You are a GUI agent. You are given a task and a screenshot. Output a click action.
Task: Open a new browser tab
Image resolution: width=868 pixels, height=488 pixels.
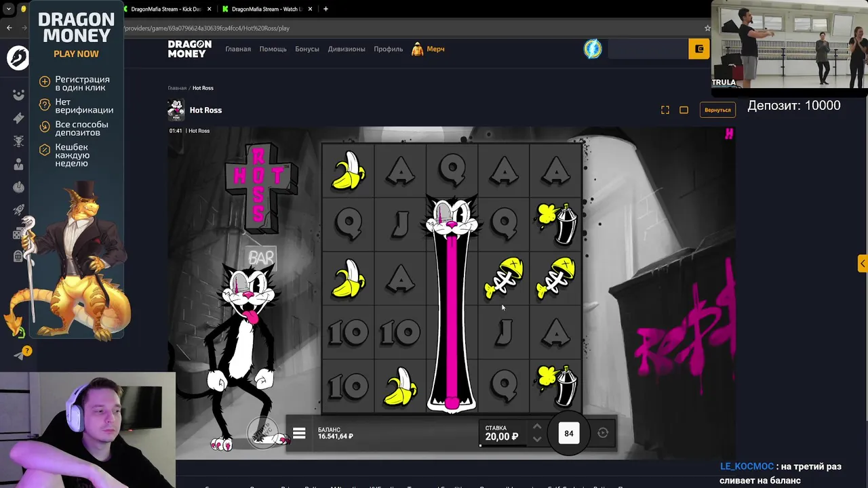pyautogui.click(x=326, y=9)
